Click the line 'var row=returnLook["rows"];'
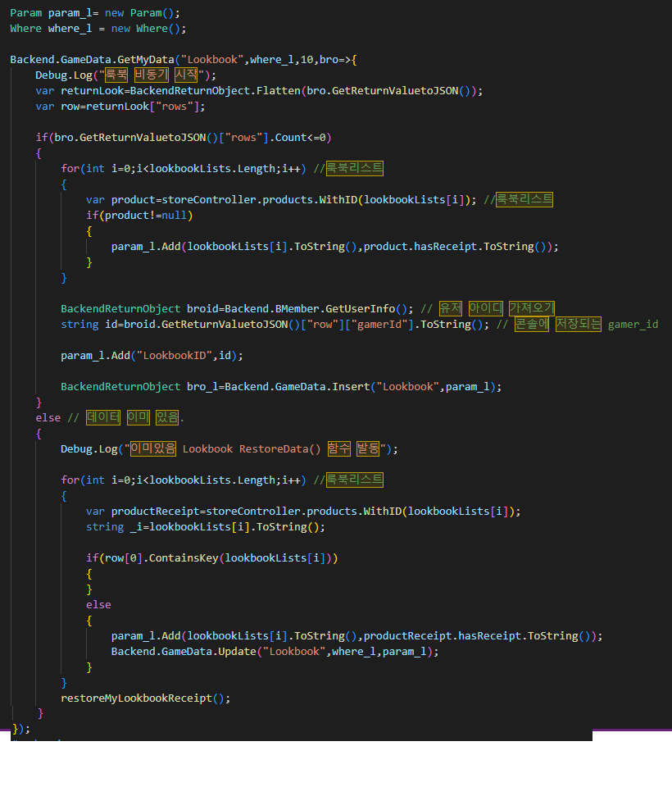This screenshot has height=787, width=672. (120, 107)
